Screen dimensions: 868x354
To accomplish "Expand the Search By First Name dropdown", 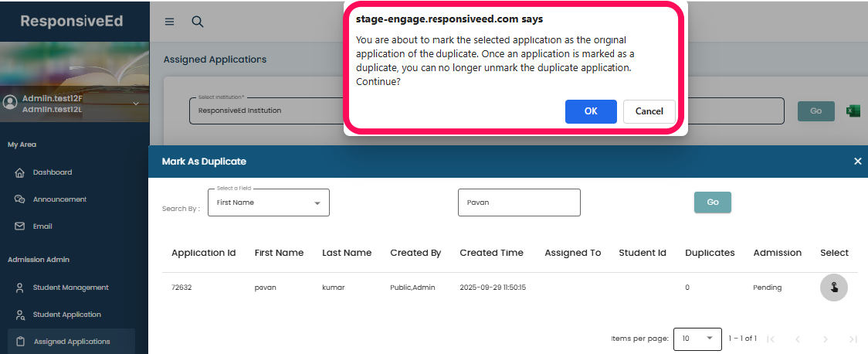I will tap(268, 203).
